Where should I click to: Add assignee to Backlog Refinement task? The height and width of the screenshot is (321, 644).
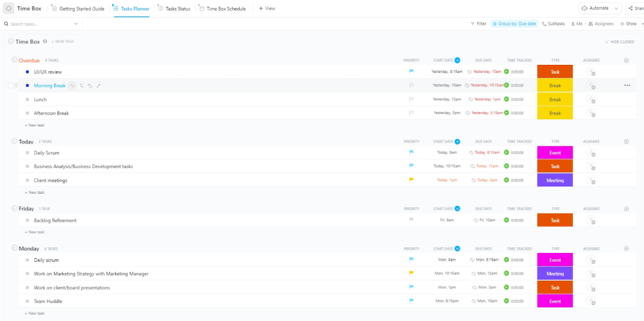click(591, 220)
